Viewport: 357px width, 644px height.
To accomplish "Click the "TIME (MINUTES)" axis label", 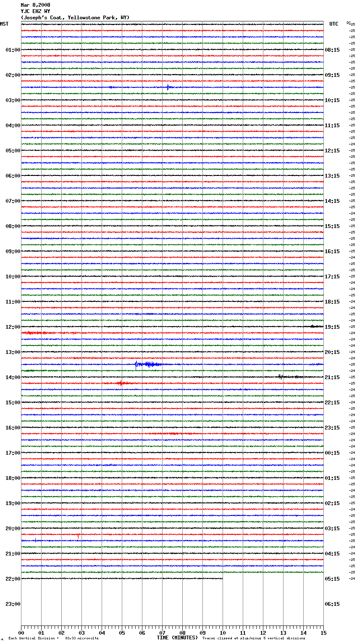I will (177, 638).
